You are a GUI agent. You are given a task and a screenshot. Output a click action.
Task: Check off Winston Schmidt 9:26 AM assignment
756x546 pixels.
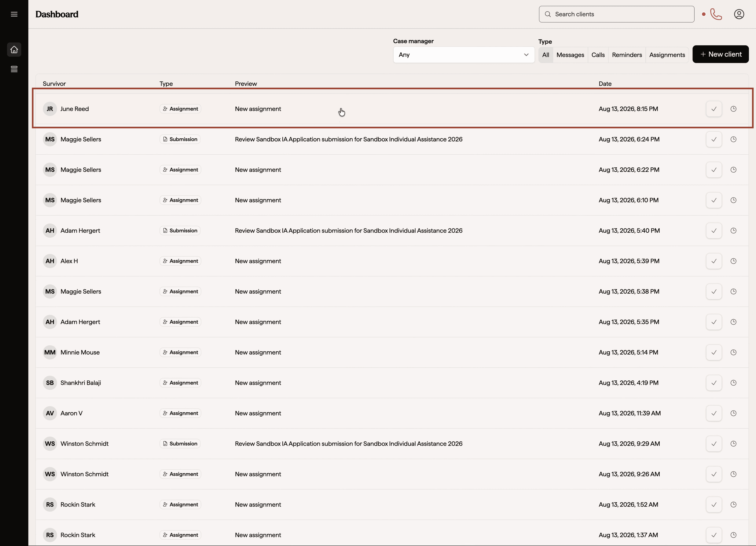pos(714,474)
